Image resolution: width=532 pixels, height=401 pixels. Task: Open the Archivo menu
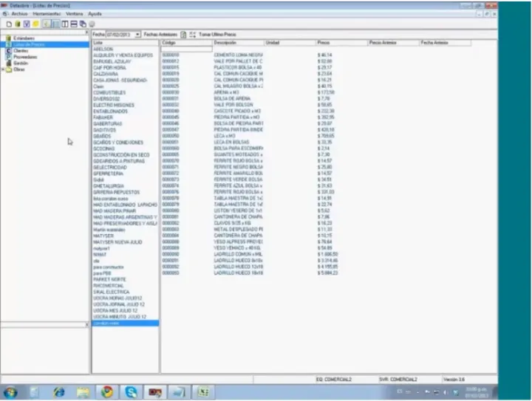(19, 13)
